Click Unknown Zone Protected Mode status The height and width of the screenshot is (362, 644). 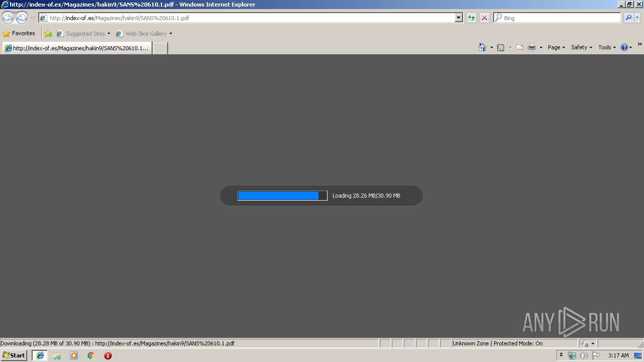(498, 343)
